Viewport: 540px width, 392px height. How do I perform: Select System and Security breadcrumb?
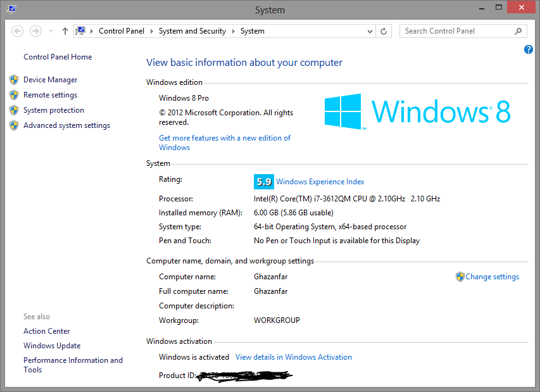pyautogui.click(x=192, y=31)
